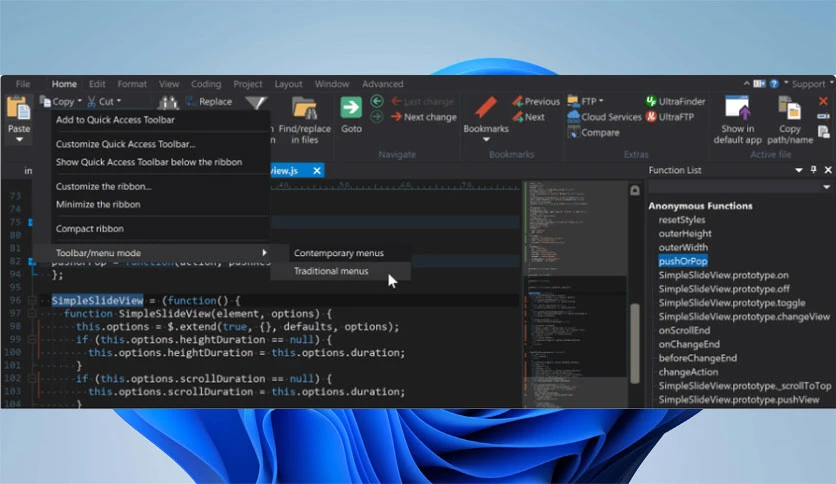Open the FTP menu button

point(585,101)
